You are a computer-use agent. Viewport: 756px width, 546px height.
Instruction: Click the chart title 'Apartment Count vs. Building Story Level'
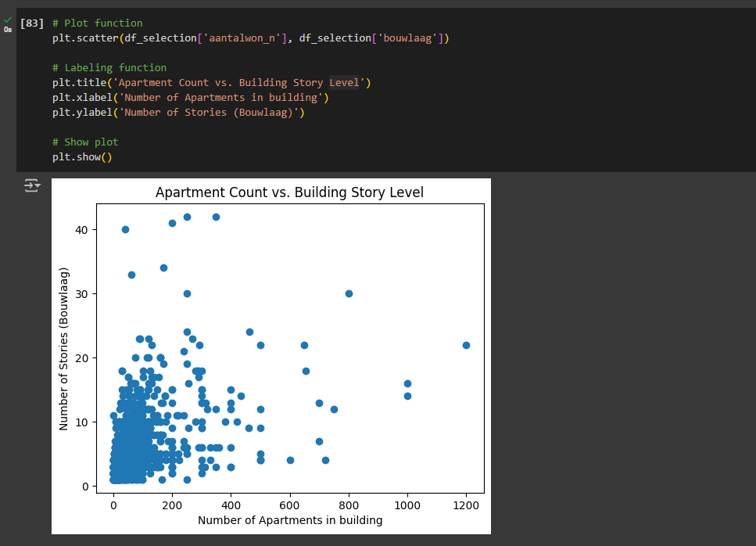289,192
